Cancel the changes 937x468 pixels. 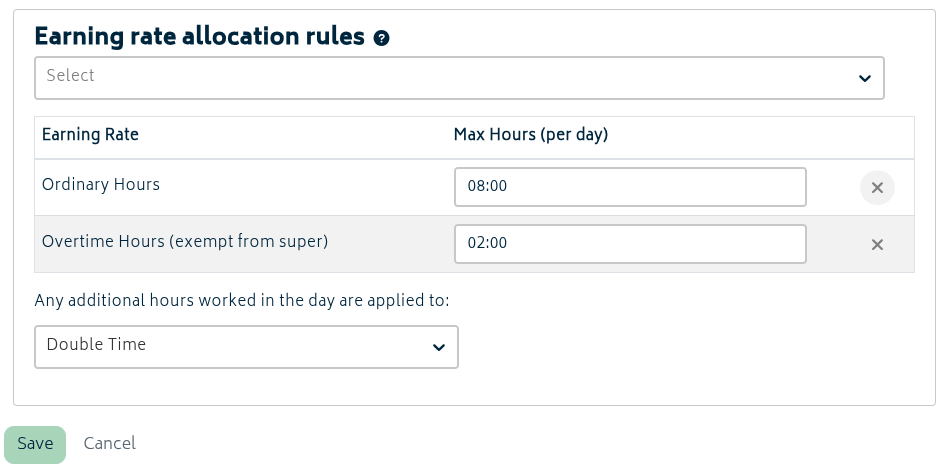(x=109, y=444)
